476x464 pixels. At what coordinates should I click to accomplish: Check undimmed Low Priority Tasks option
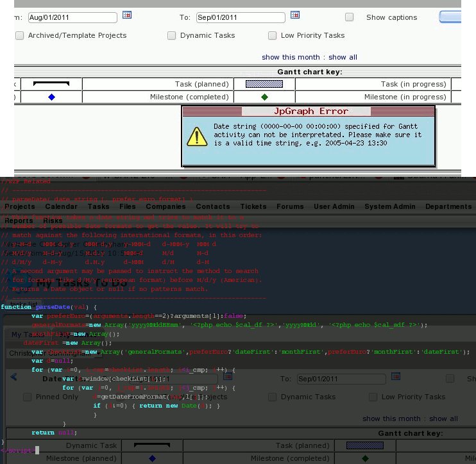(x=272, y=35)
